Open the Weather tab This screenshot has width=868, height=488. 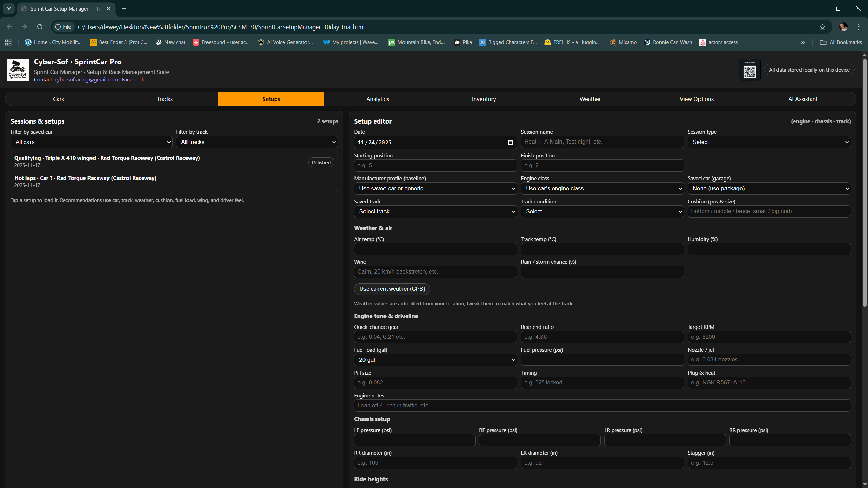click(x=590, y=99)
